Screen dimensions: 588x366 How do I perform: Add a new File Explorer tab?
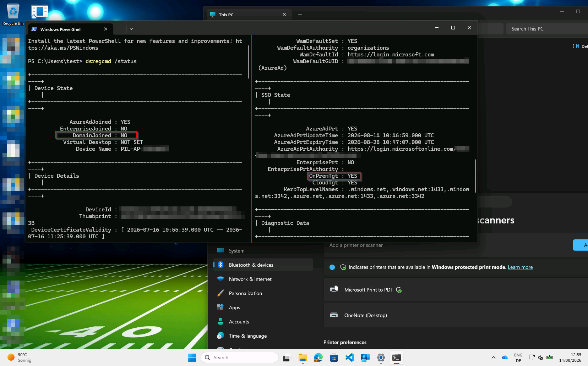click(300, 15)
